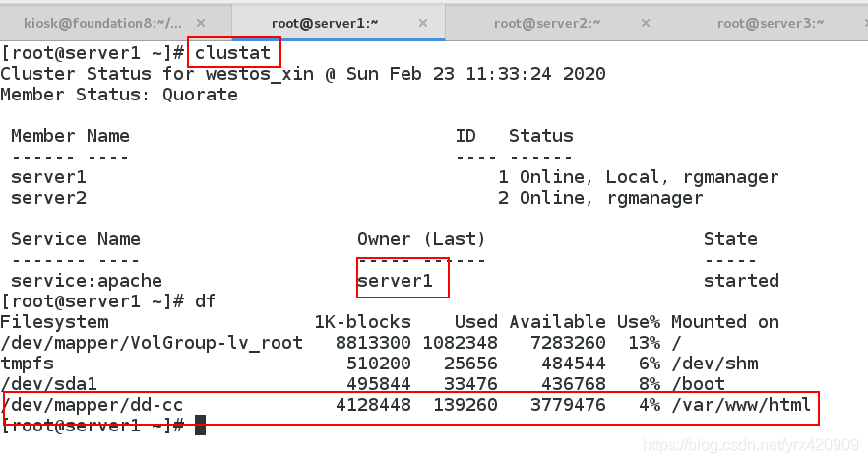
Task: Click the '/var/www/html' mount point
Action: click(x=741, y=405)
